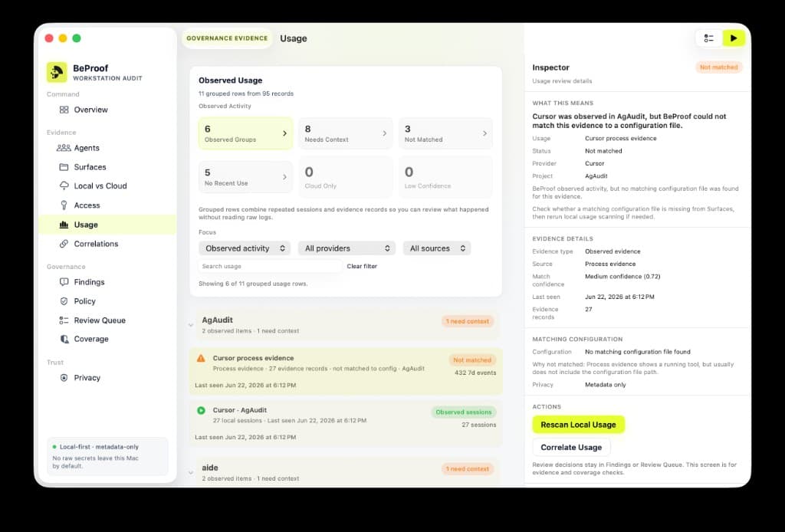Click the Clear filter link
The width and height of the screenshot is (785, 532).
(362, 266)
